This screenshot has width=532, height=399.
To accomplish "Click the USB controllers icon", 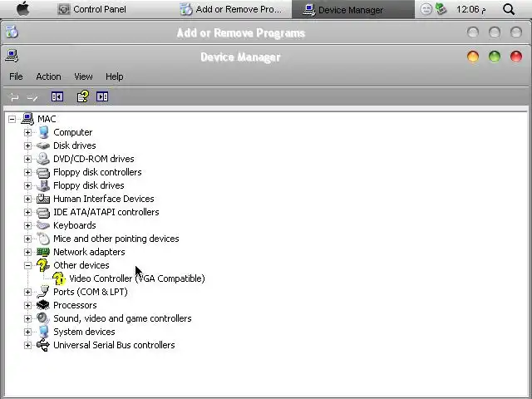I will (x=43, y=345).
